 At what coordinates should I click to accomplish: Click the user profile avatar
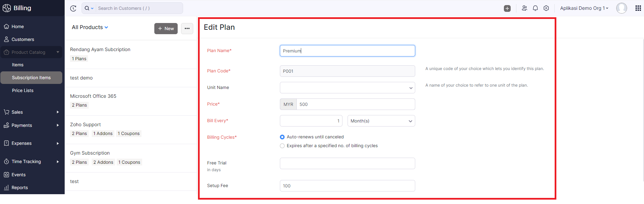point(621,8)
